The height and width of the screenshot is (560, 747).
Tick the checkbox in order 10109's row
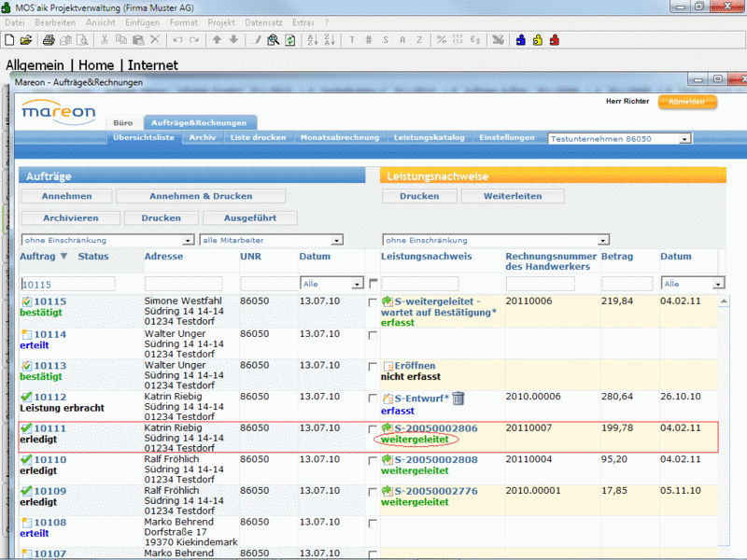373,493
